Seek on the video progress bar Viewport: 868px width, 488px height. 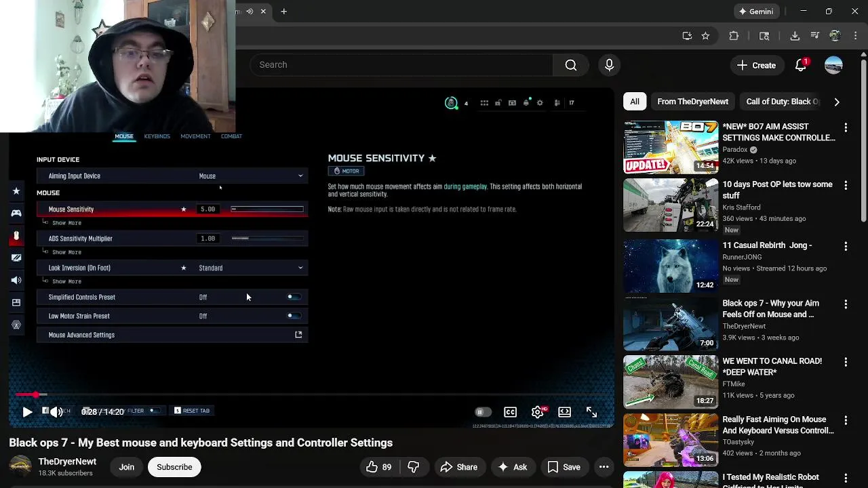point(311,394)
